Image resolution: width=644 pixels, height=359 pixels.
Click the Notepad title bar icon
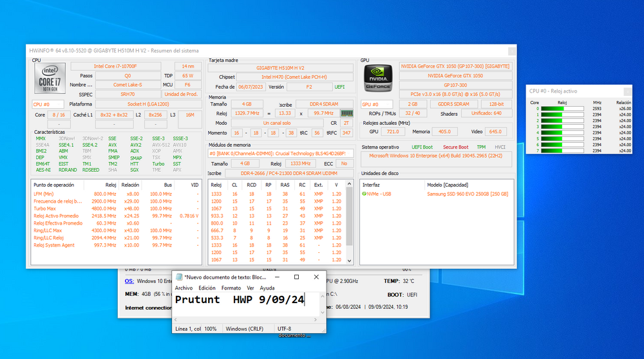[x=179, y=277]
